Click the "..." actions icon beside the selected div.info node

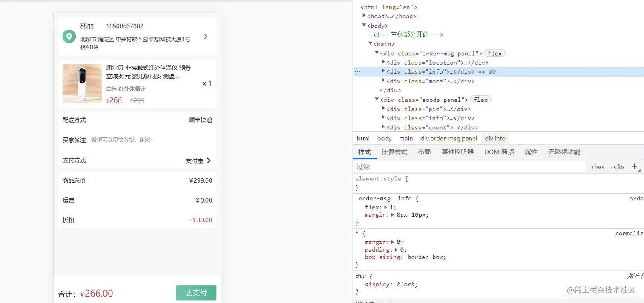[357, 71]
